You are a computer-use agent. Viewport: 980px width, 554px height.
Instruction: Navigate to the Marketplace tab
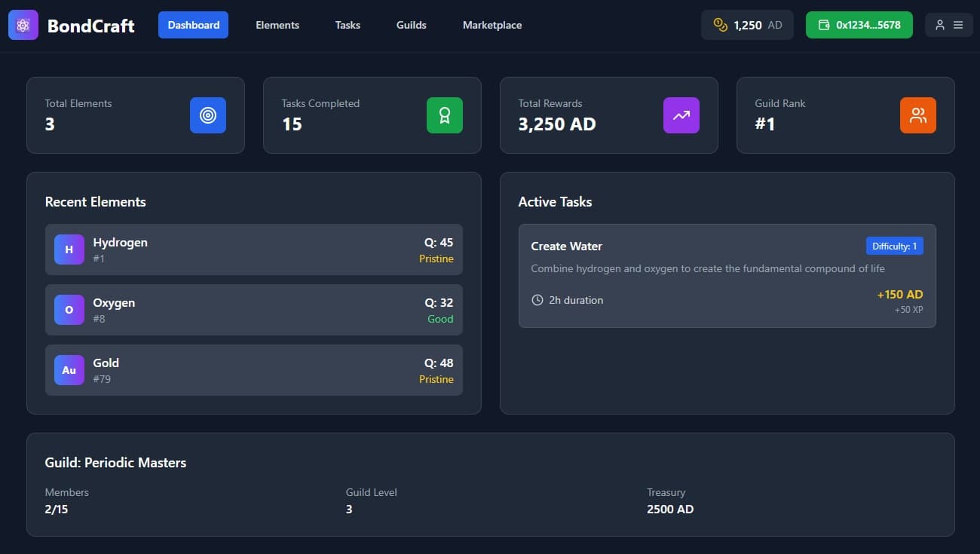click(492, 25)
